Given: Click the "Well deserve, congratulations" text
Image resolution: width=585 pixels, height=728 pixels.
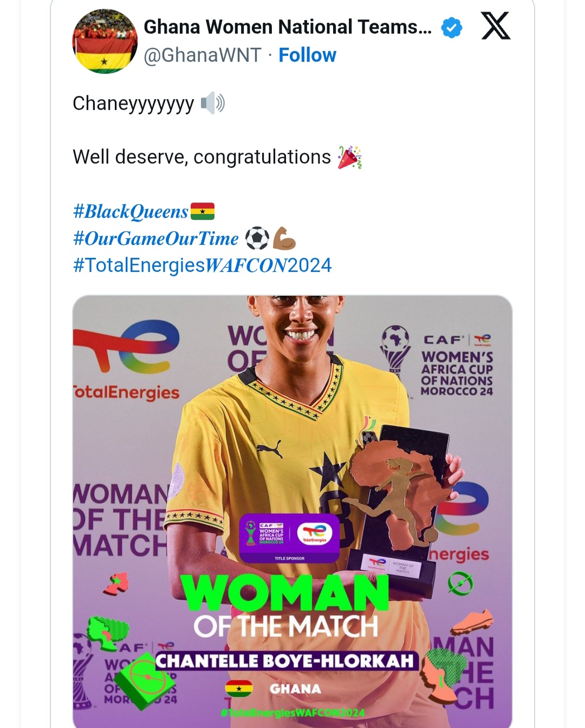Looking at the screenshot, I should point(201,157).
